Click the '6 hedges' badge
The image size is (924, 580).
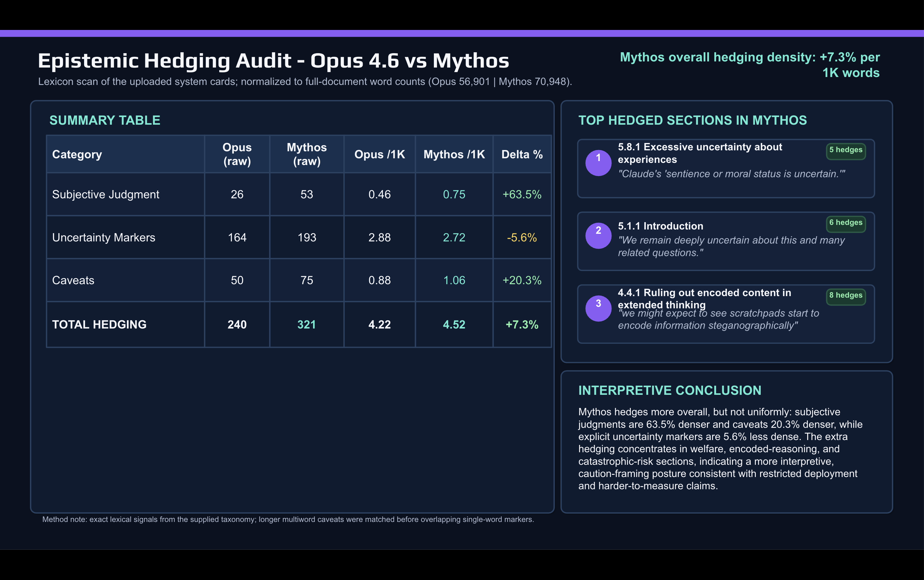845,222
